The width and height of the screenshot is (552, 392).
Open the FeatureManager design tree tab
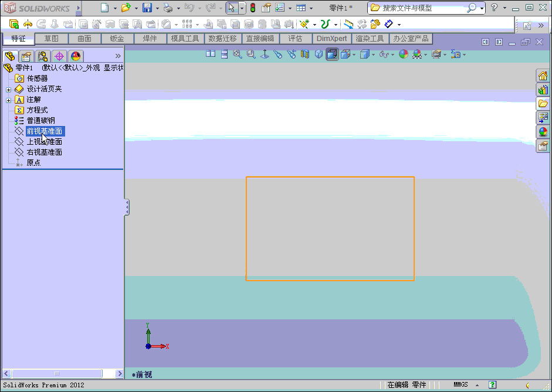(10, 56)
